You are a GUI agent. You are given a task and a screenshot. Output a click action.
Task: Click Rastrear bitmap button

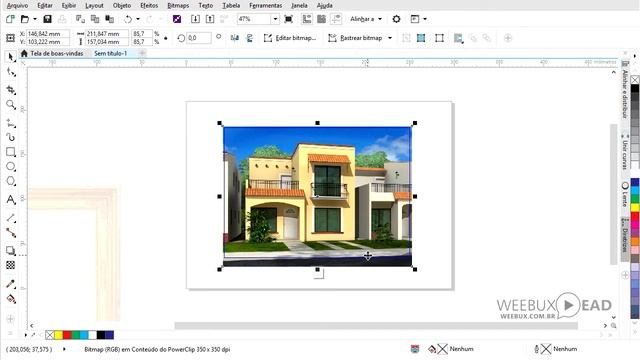pyautogui.click(x=356, y=38)
